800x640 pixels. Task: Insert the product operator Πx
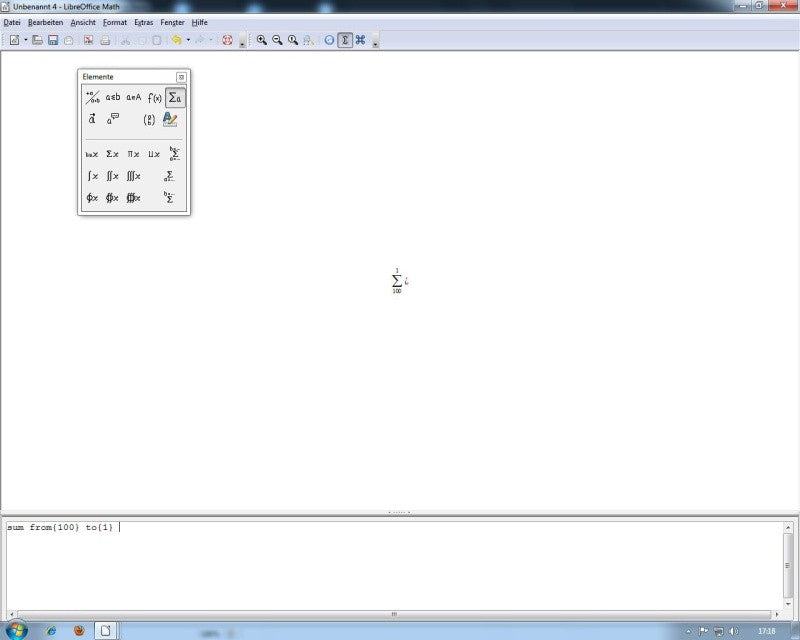point(133,154)
